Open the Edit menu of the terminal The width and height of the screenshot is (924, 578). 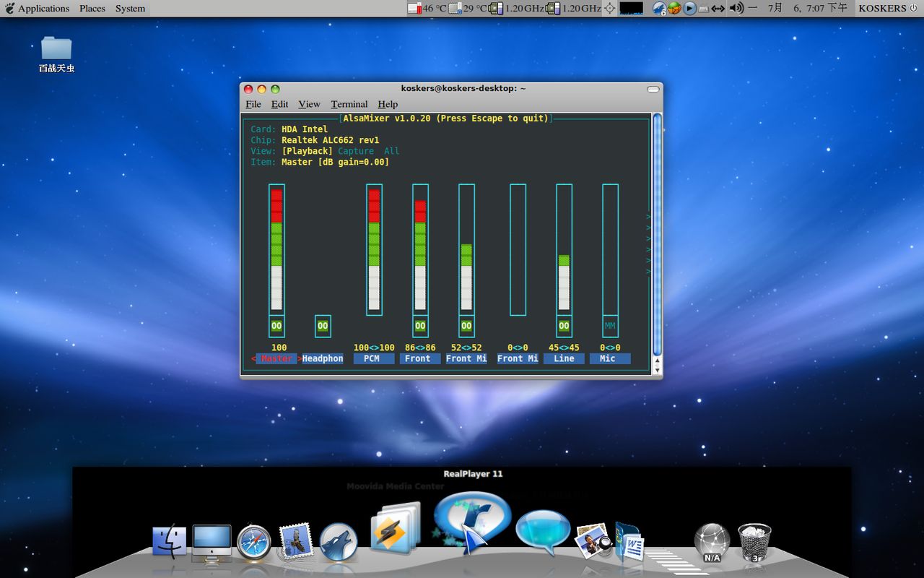coord(279,104)
